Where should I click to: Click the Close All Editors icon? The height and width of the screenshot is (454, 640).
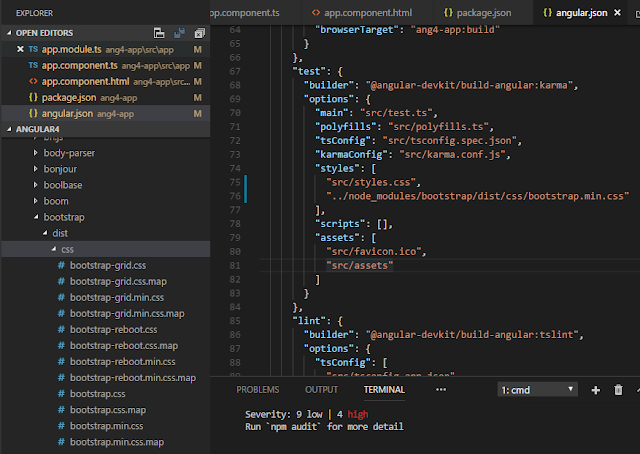200,33
